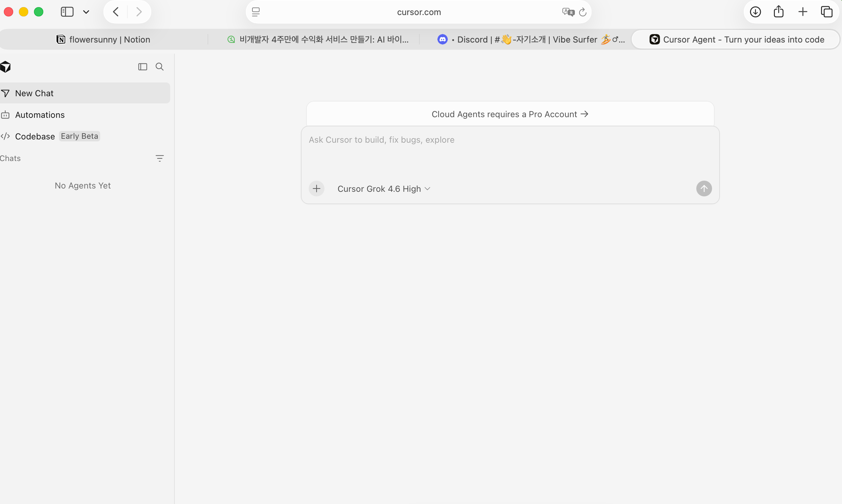Viewport: 842px width, 504px height.
Task: Switch to the Discord Vibe Surfer tab
Action: click(x=531, y=39)
